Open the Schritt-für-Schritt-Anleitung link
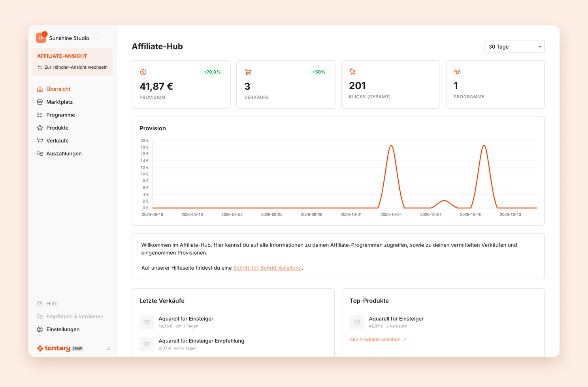 [268, 268]
